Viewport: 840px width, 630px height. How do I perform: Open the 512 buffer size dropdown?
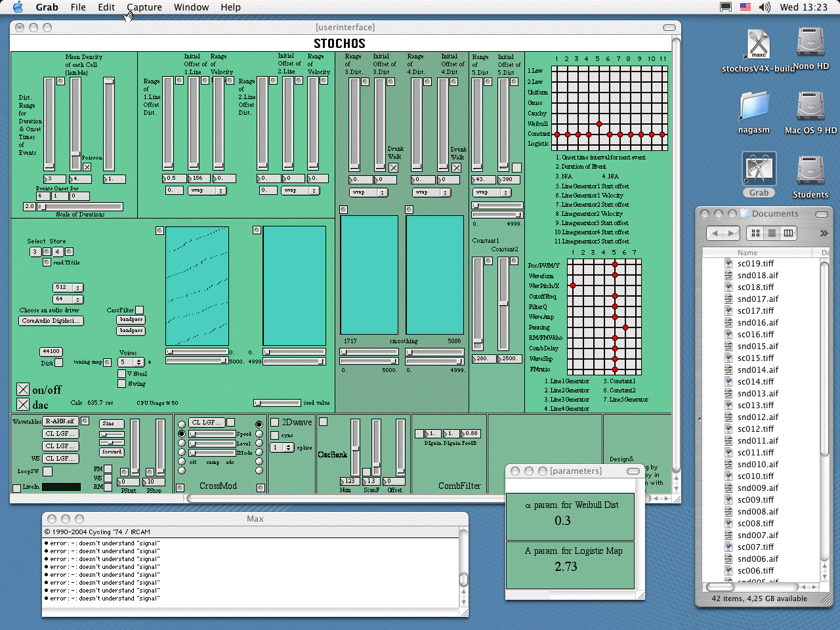pos(68,287)
